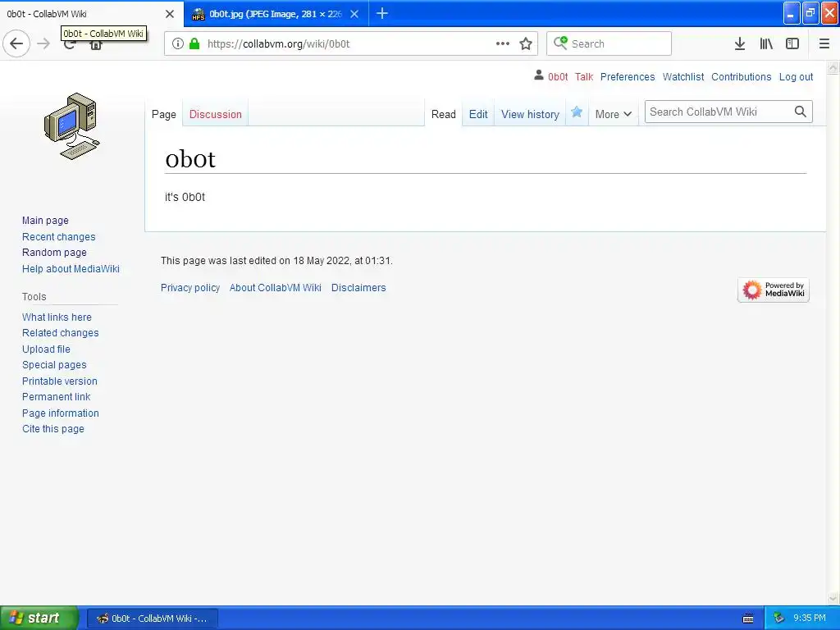Toggle the watchlist star for this page
The image size is (840, 630).
click(x=577, y=112)
